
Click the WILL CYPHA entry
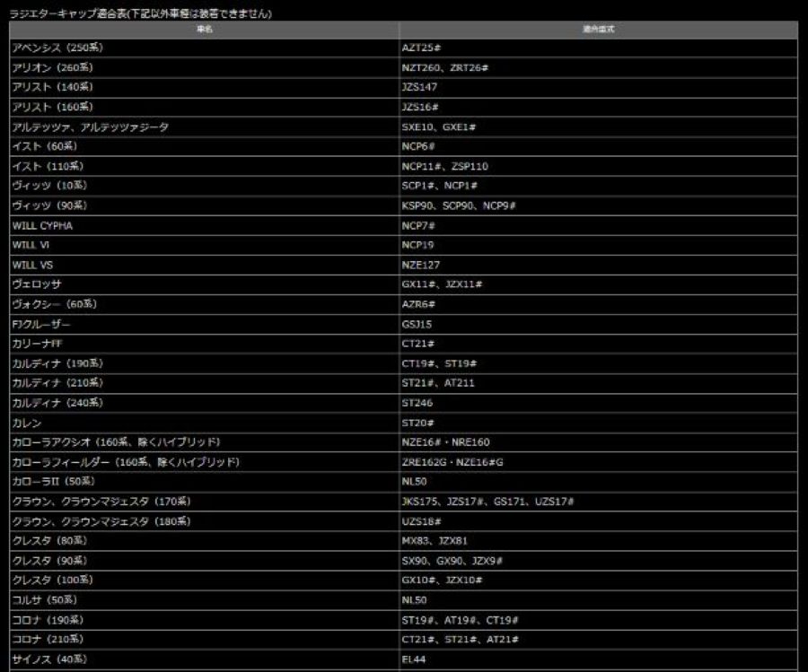pyautogui.click(x=42, y=225)
